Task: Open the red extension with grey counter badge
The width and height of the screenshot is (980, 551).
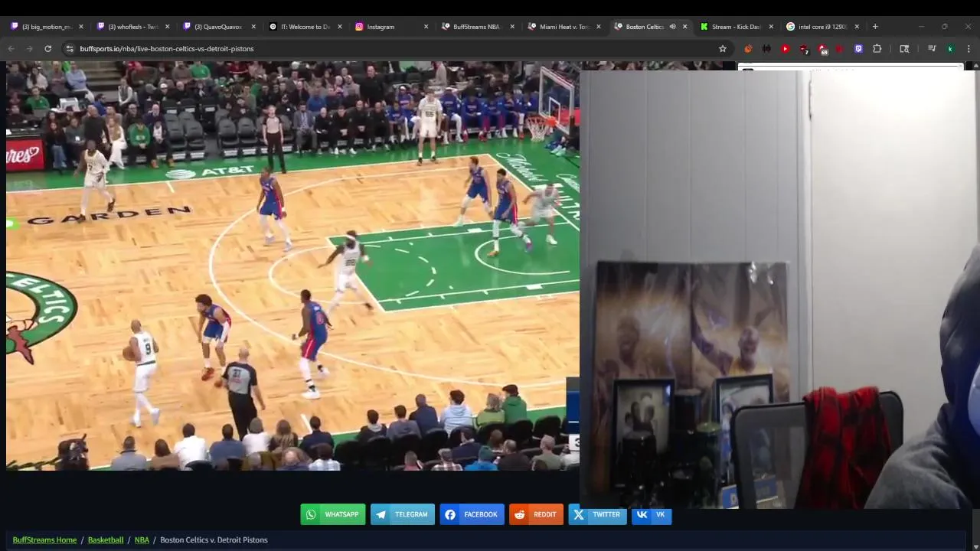Action: [x=822, y=49]
